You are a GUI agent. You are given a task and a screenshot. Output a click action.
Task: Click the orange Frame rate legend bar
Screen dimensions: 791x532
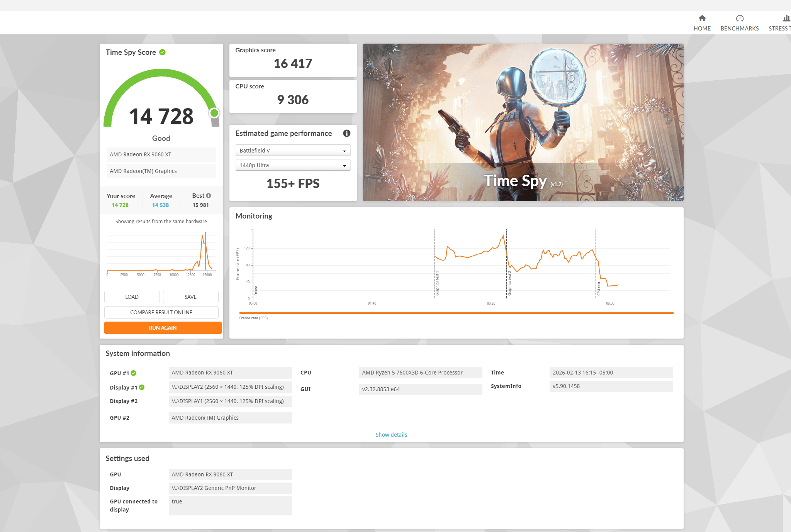[x=456, y=313]
